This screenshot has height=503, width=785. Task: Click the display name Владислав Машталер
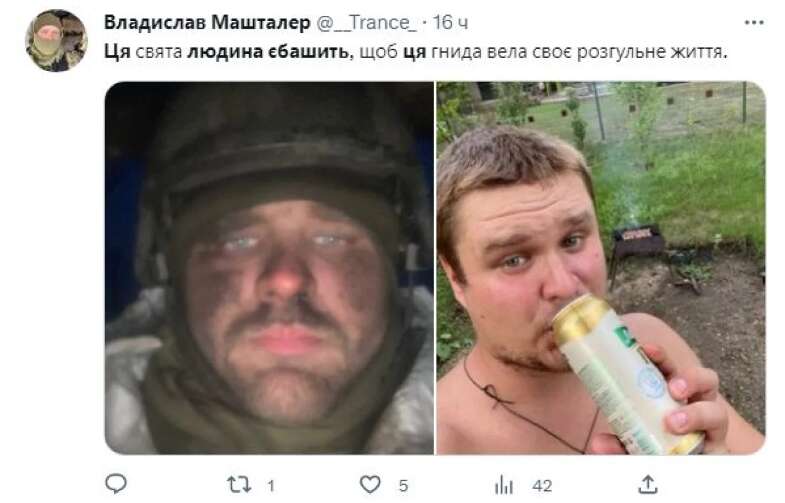207,23
